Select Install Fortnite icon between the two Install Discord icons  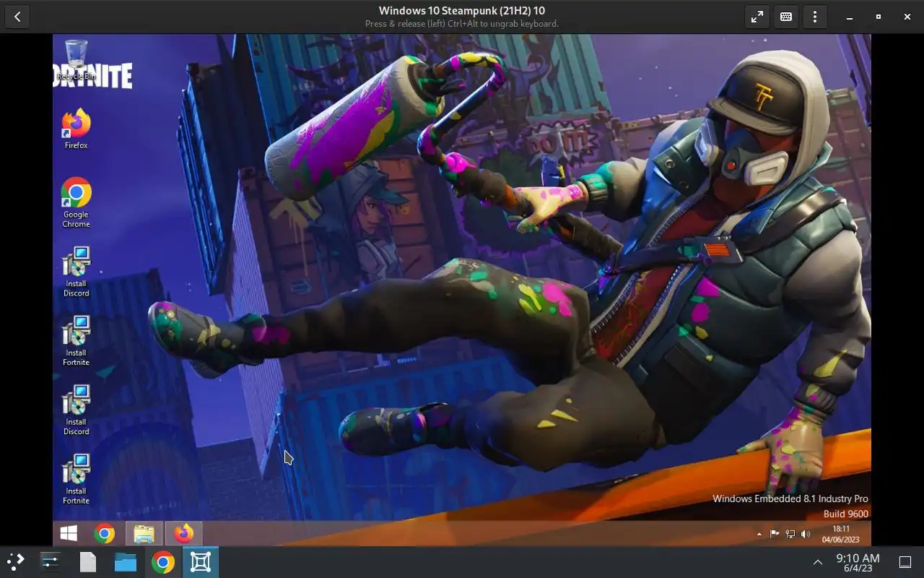point(76,341)
